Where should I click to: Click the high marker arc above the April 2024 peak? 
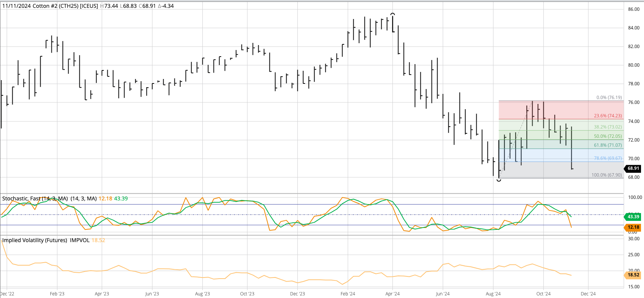pos(392,14)
